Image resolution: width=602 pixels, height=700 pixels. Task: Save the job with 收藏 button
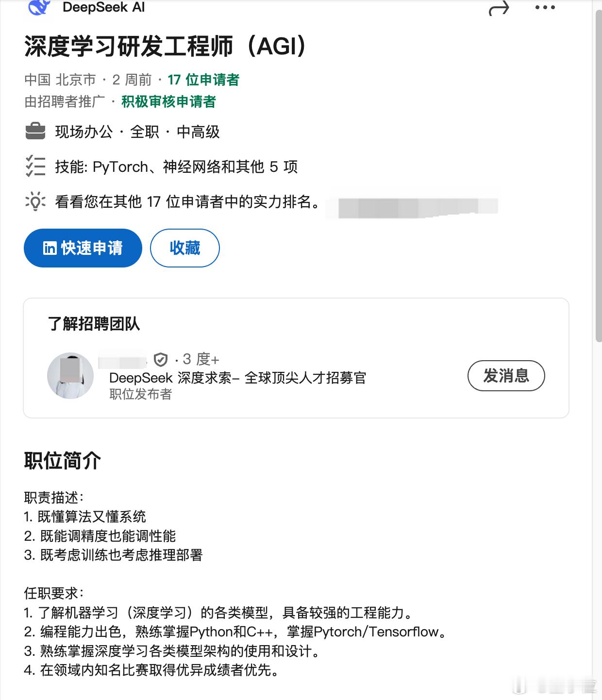(185, 248)
